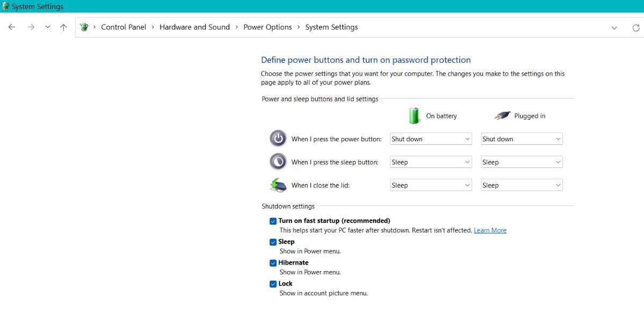This screenshot has height=322, width=644.
Task: Open close-lid Plugged in dropdown
Action: click(522, 185)
